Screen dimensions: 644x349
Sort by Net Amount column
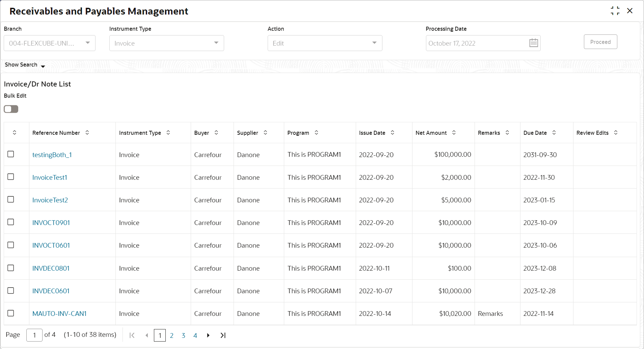(x=454, y=132)
